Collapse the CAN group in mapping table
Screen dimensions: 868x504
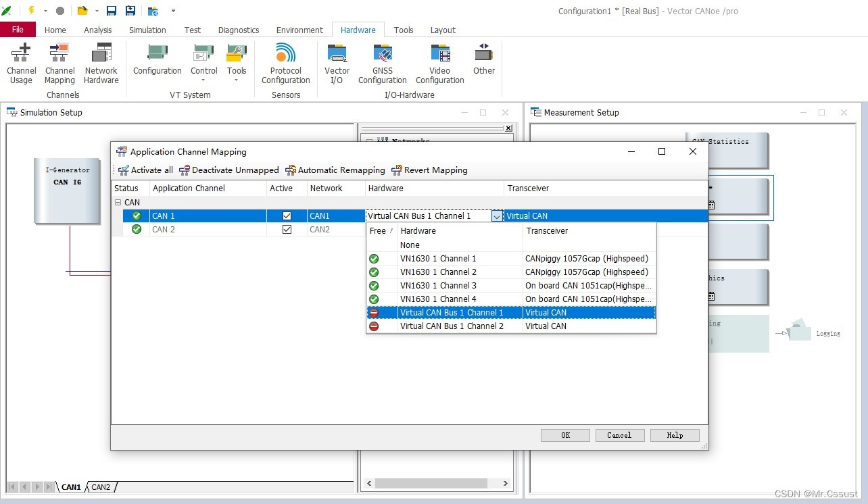click(118, 202)
